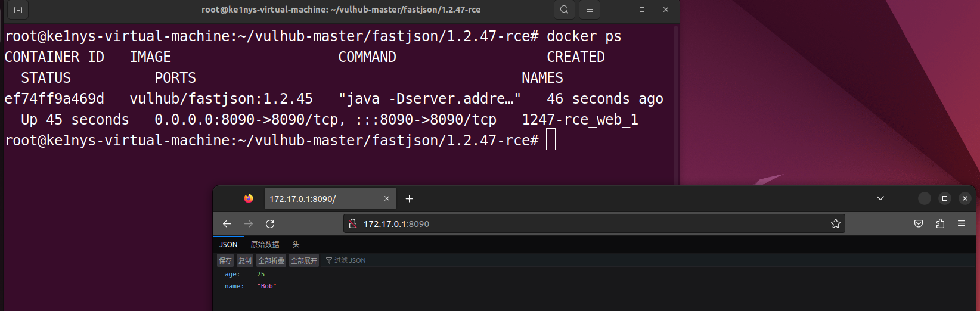Select the JSON viewer tab
The width and height of the screenshot is (980, 311).
(x=228, y=245)
